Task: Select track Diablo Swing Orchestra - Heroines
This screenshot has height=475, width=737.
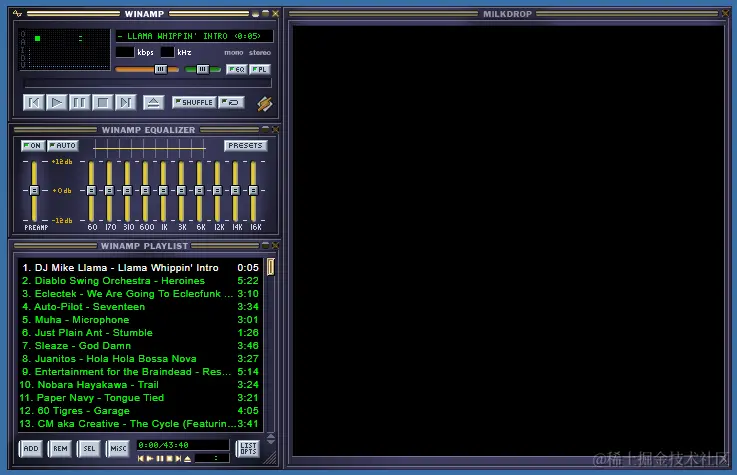Action: [x=140, y=280]
